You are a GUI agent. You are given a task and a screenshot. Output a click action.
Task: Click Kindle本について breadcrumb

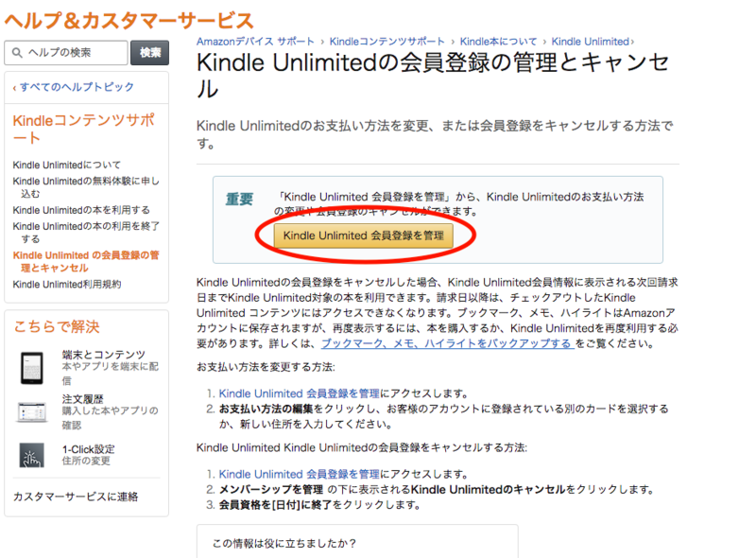click(498, 42)
